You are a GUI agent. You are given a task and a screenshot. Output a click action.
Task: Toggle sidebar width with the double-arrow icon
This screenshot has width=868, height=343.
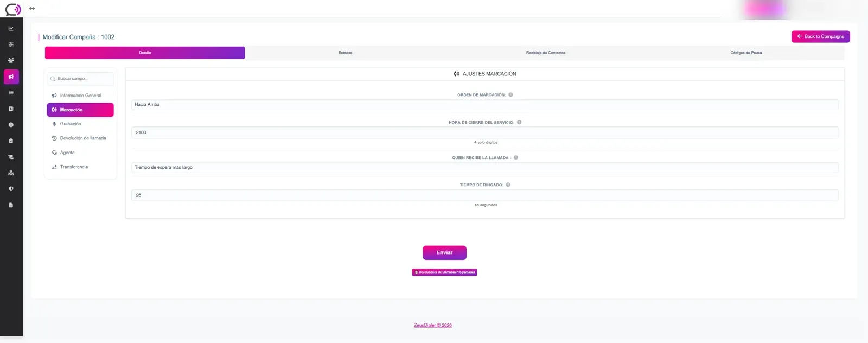click(32, 9)
